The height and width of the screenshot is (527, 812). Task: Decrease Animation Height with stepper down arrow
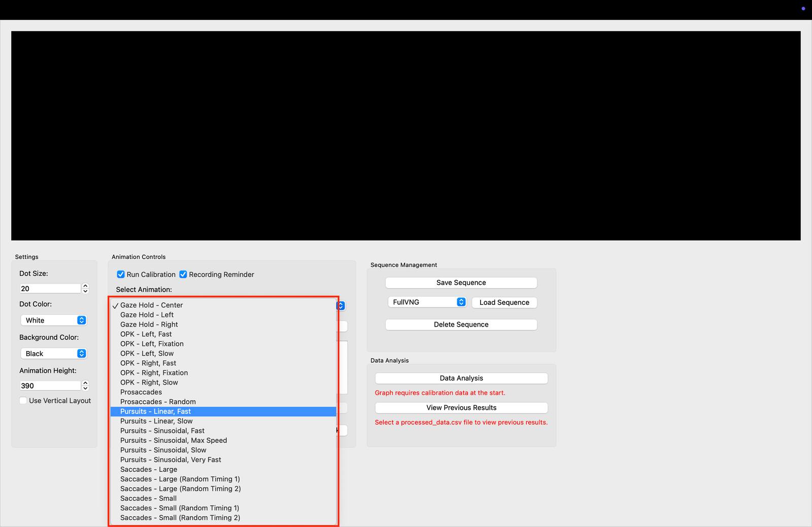pos(85,389)
